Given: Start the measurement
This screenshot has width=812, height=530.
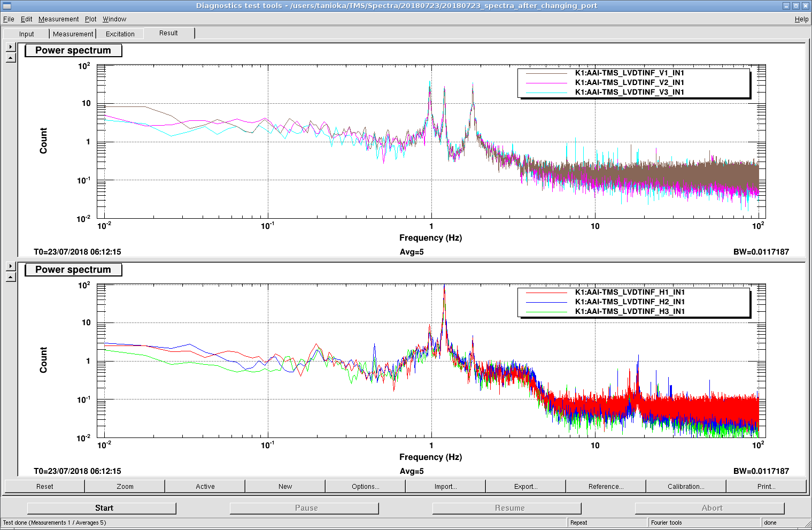Looking at the screenshot, I should [102, 508].
